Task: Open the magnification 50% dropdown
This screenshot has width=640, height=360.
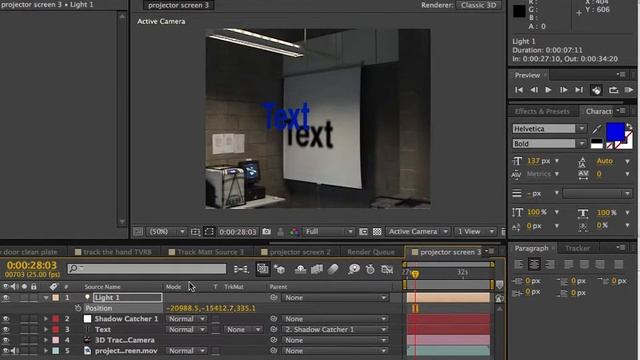Action: coord(167,232)
